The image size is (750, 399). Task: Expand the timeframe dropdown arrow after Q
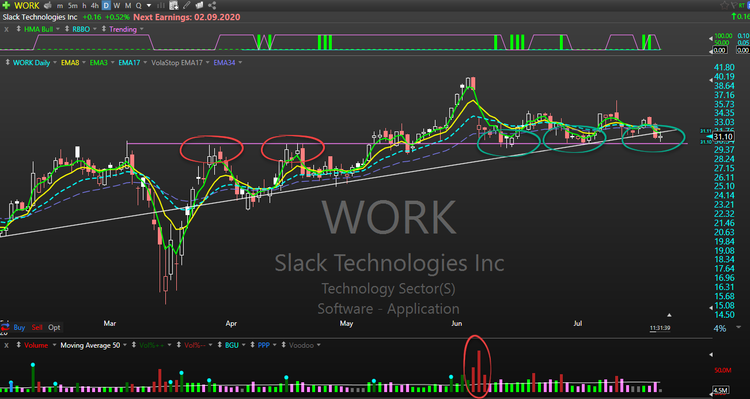[x=149, y=6]
